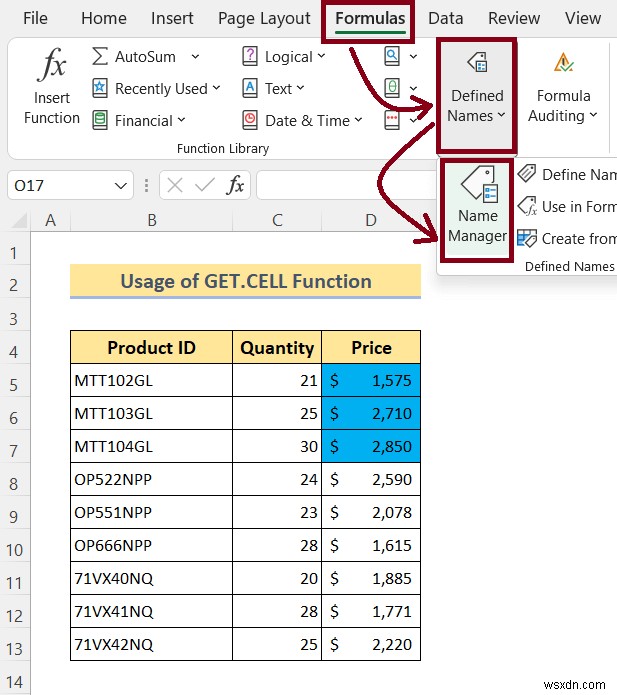Switch to the Page Layout tab
Screen dimensions: 617x695
pos(264,18)
